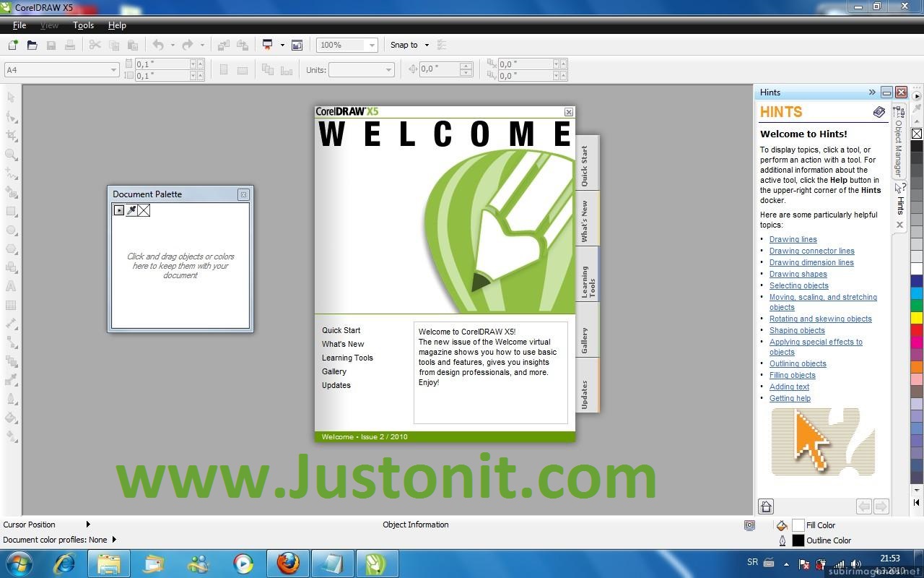This screenshot has width=924, height=578.
Task: Open the A4 page size dropdown
Action: (x=114, y=69)
